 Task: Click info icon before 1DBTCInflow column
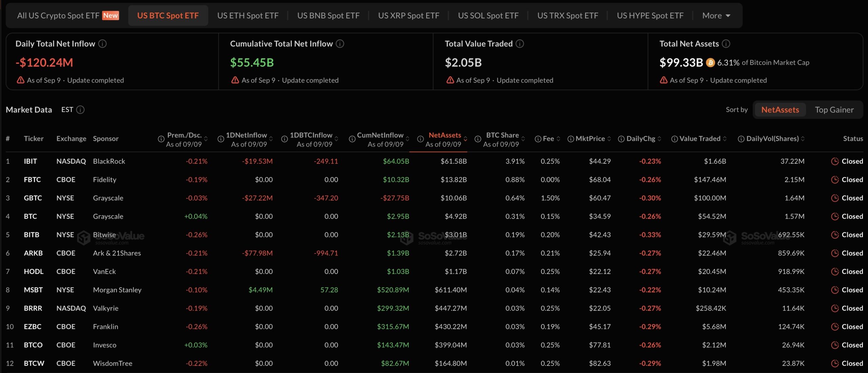click(284, 139)
